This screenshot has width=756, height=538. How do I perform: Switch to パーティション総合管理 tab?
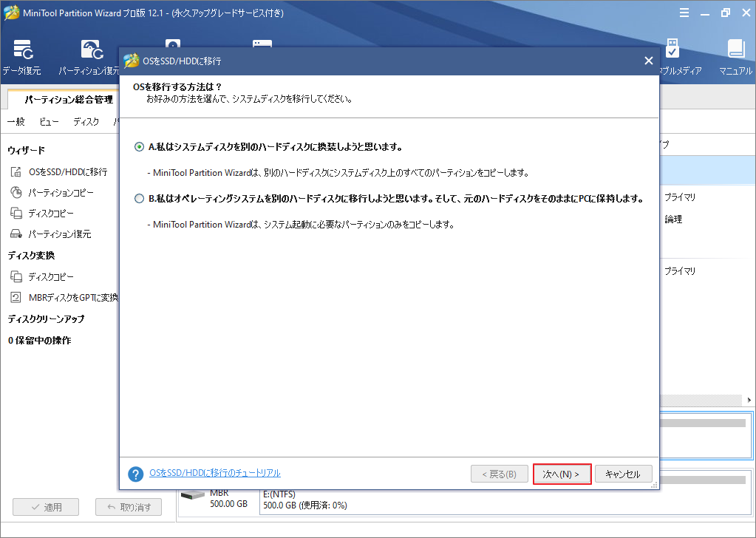click(x=68, y=99)
